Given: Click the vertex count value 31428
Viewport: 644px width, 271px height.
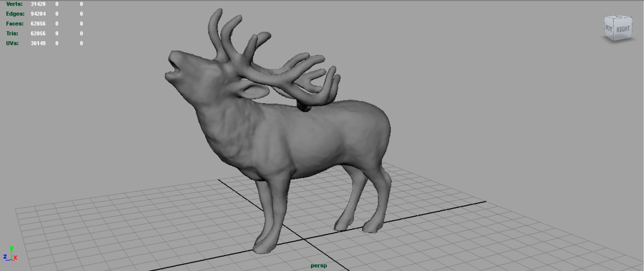Looking at the screenshot, I should (38, 4).
